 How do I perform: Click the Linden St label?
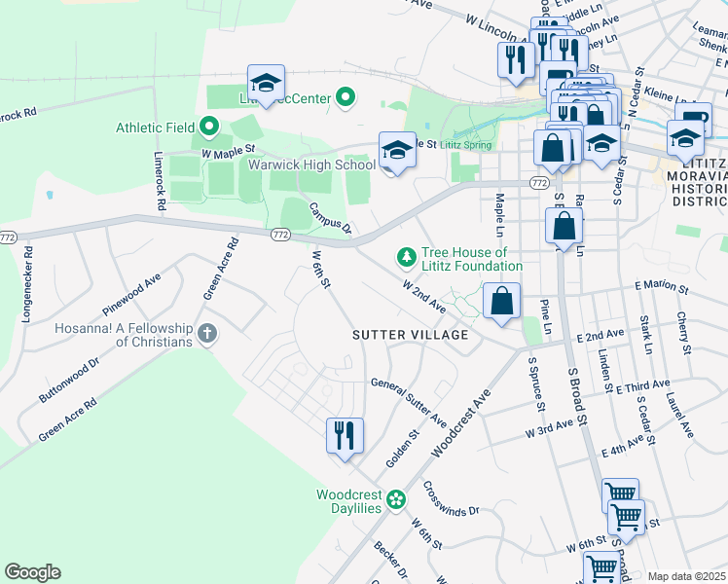pos(605,371)
